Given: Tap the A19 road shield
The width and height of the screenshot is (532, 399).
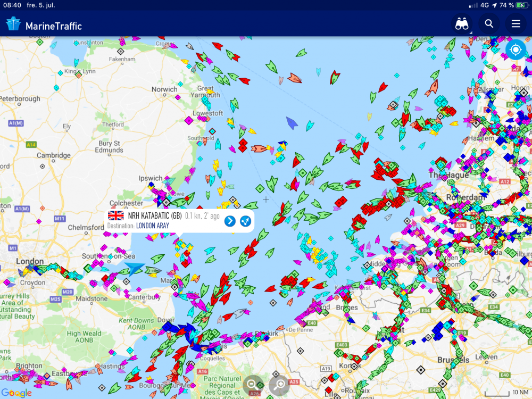Looking at the screenshot, I should 326,369.
